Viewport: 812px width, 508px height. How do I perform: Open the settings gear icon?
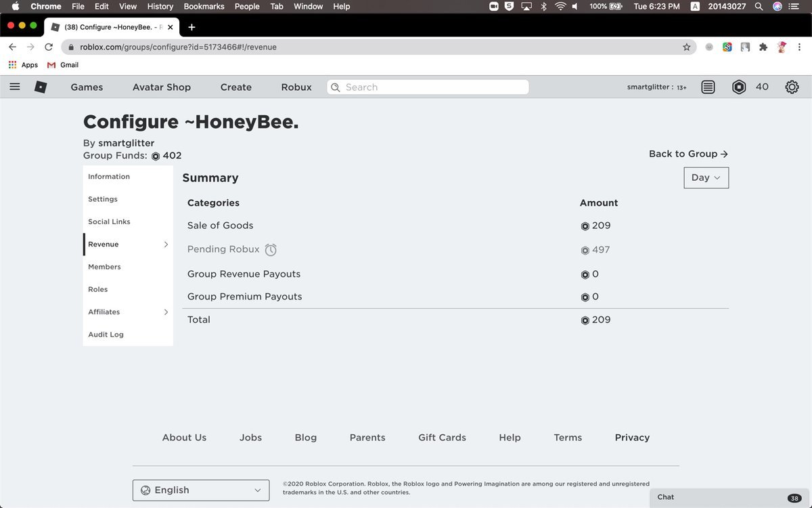[x=792, y=87]
